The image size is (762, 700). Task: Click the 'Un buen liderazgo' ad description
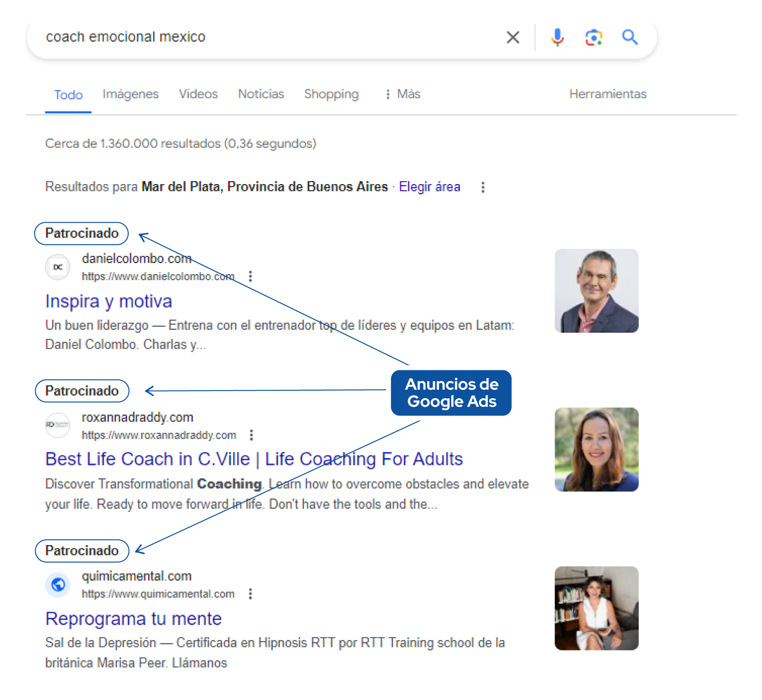pyautogui.click(x=279, y=335)
